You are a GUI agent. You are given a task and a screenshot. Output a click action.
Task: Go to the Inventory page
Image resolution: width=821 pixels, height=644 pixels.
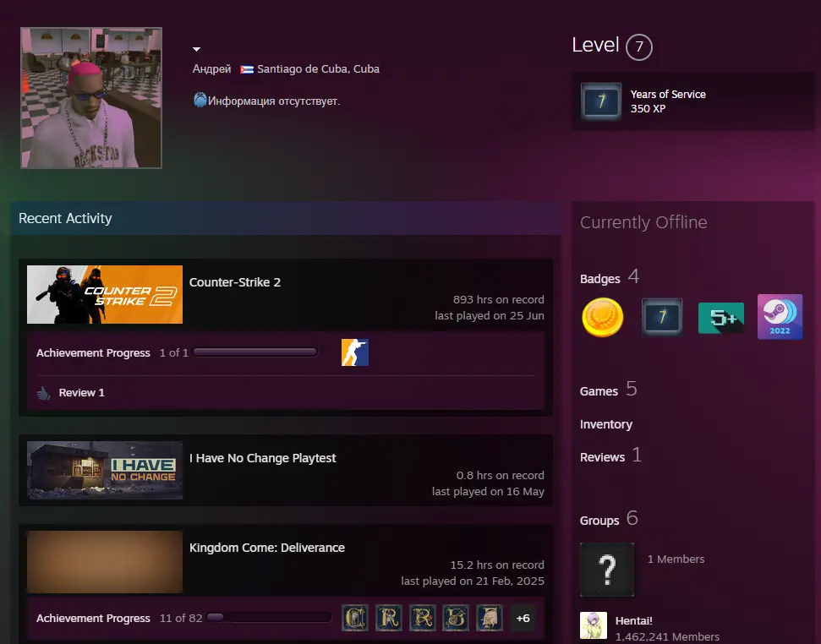tap(605, 424)
